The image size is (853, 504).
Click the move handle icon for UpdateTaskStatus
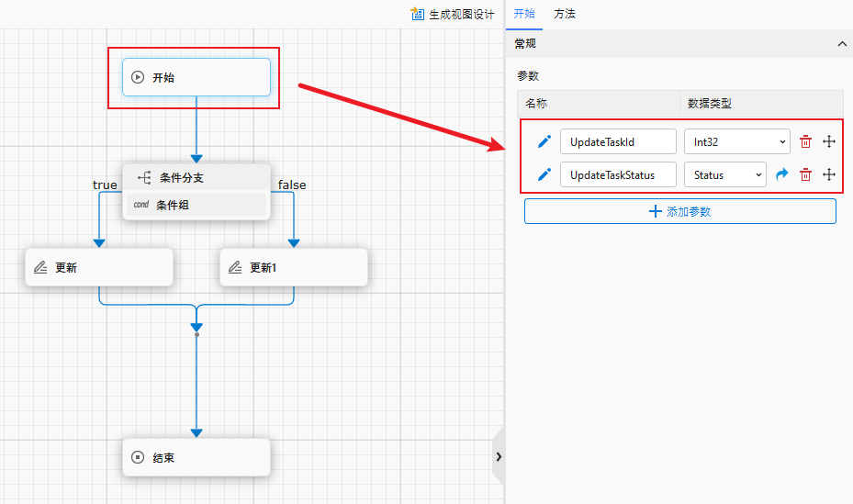[828, 174]
